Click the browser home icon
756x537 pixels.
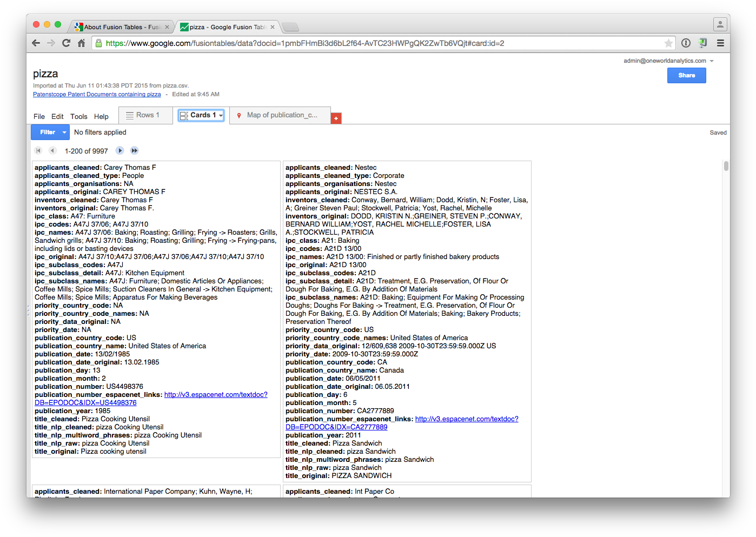(81, 43)
